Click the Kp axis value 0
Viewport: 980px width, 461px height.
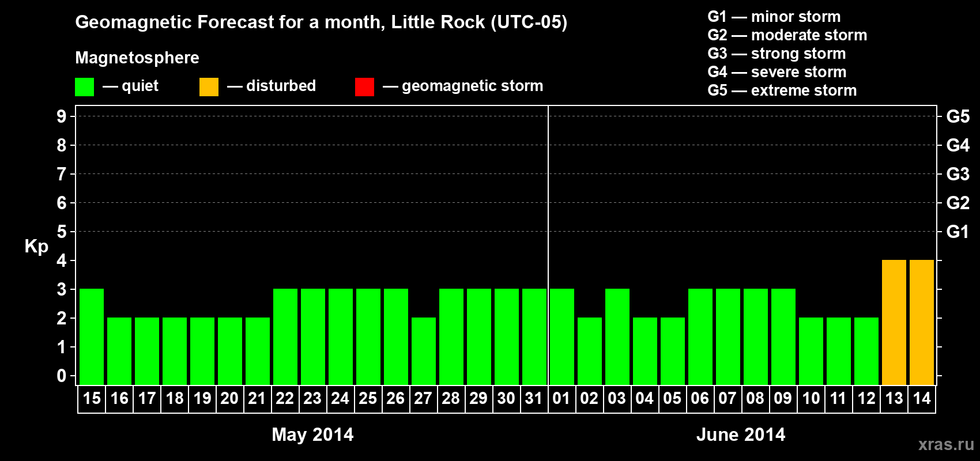click(61, 376)
